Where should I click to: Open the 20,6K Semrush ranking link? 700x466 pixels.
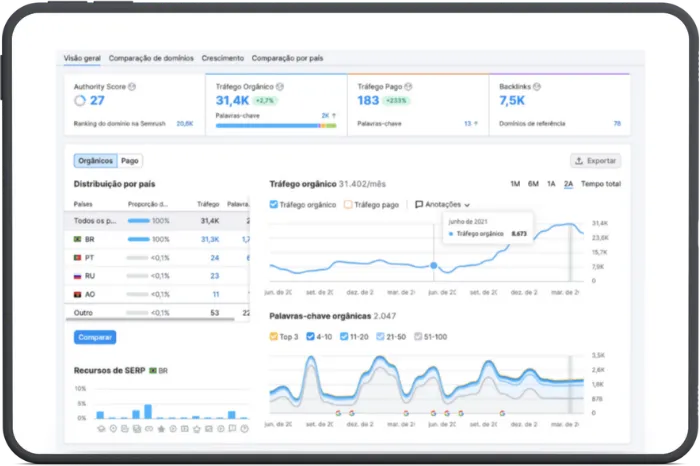(x=185, y=124)
